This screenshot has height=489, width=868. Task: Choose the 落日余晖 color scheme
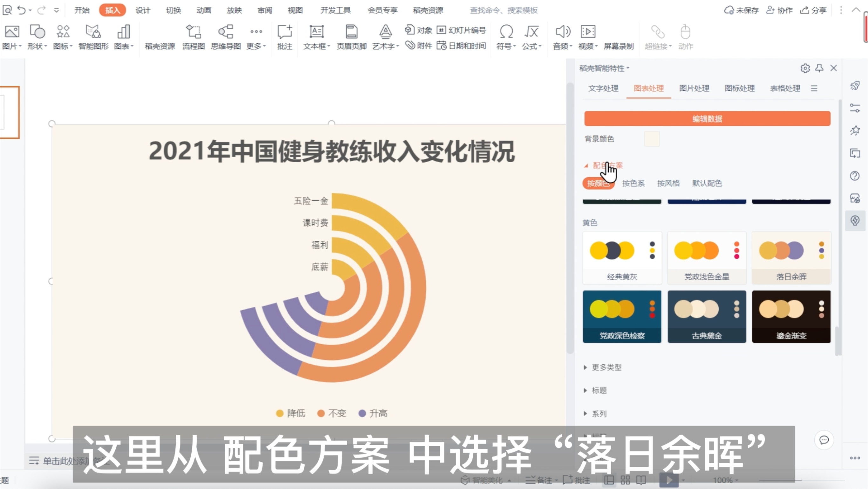click(791, 258)
